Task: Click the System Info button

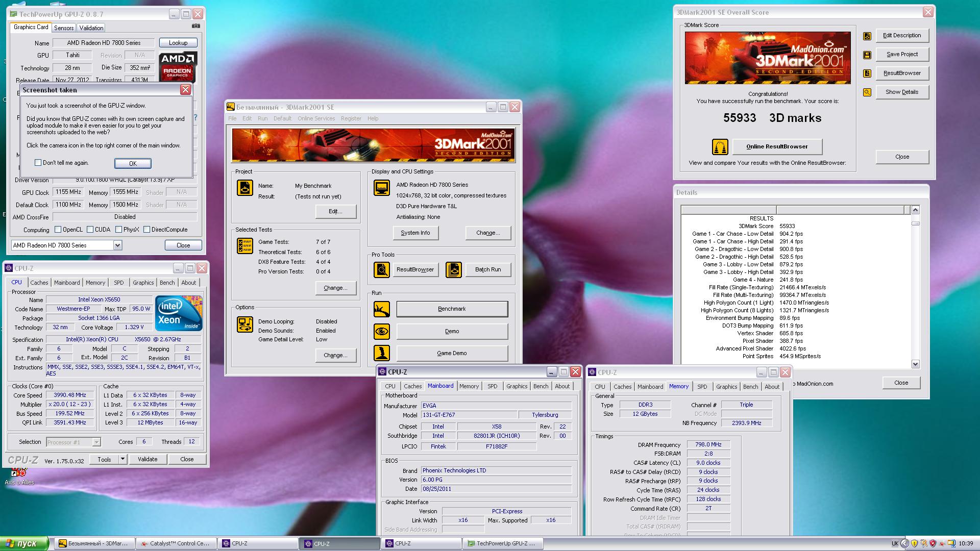Action: pos(415,233)
